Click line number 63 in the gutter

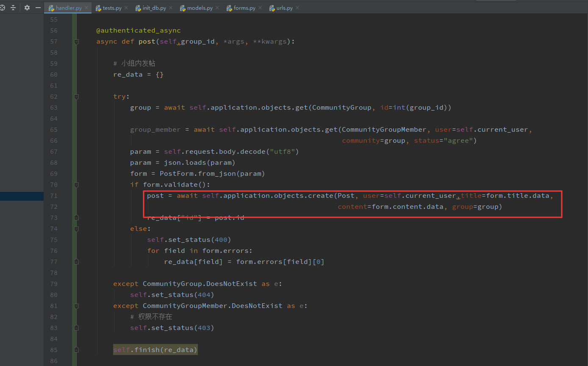click(x=53, y=108)
